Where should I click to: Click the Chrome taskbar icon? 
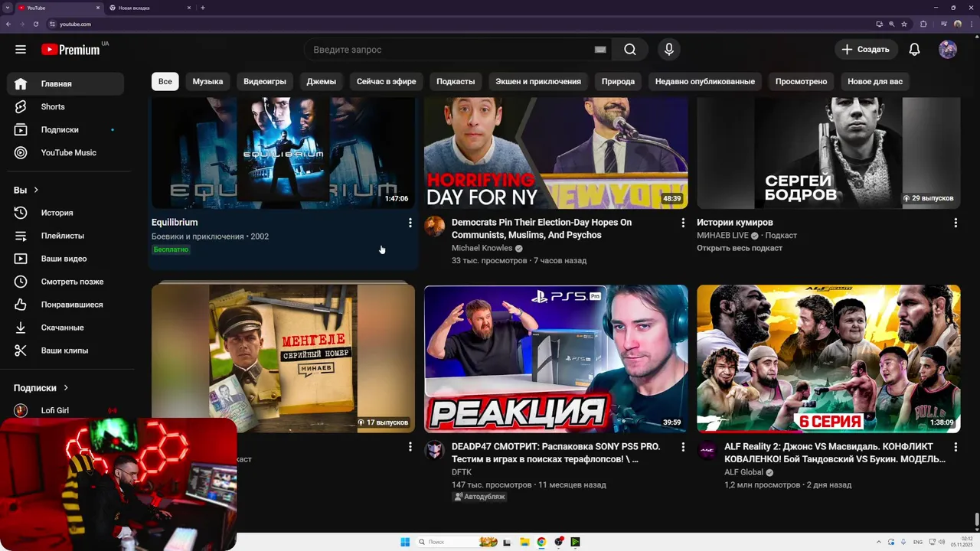pyautogui.click(x=541, y=542)
